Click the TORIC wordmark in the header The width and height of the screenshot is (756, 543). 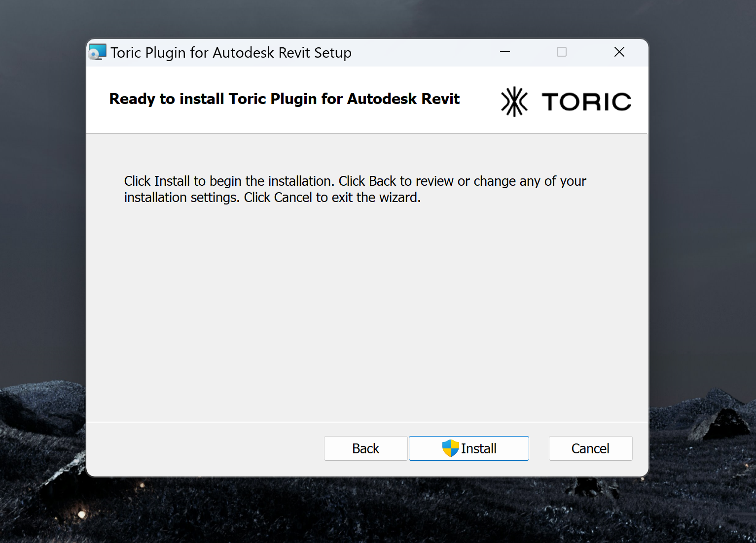tap(586, 102)
